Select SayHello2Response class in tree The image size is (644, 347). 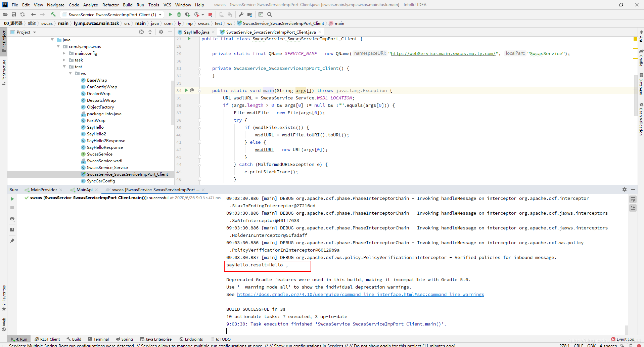[x=106, y=140]
